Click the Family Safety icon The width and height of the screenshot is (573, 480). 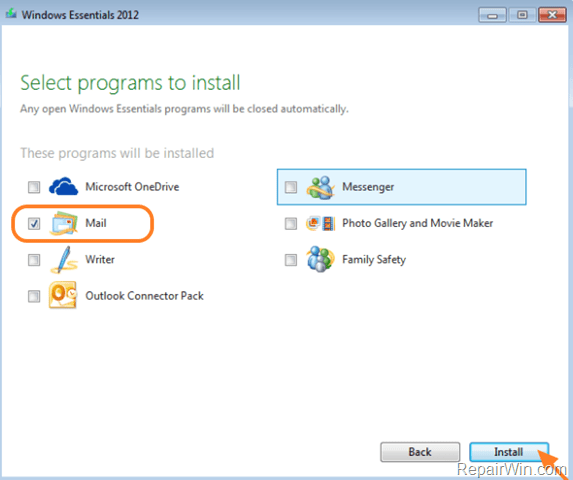point(320,259)
